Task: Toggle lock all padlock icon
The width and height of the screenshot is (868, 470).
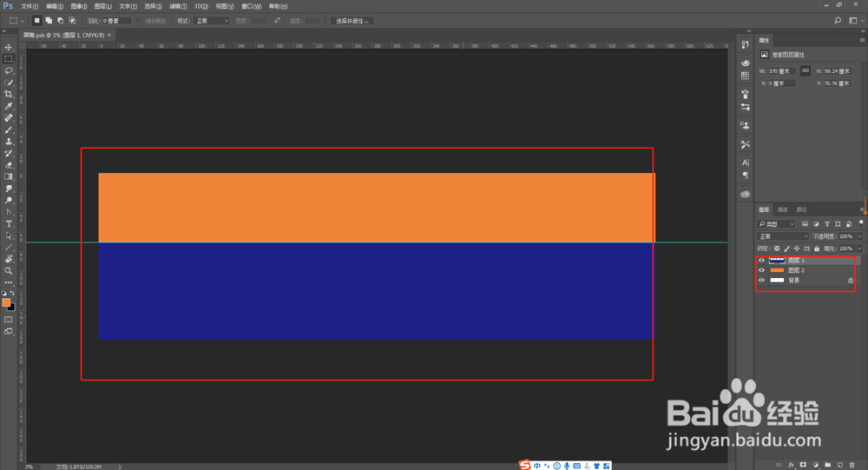Action: [817, 248]
